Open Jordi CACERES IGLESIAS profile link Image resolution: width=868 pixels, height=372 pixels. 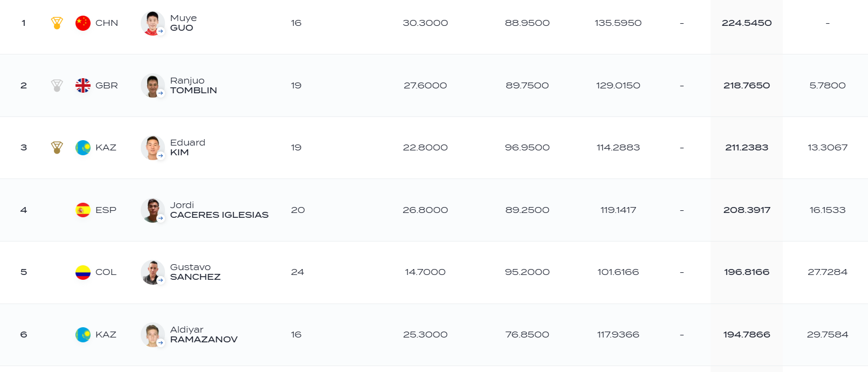[219, 210]
